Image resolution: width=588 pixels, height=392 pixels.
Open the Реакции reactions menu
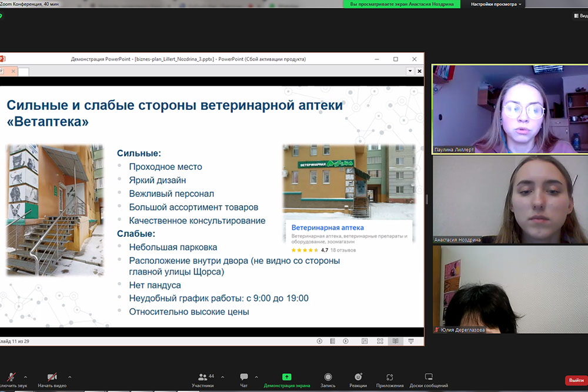358,380
